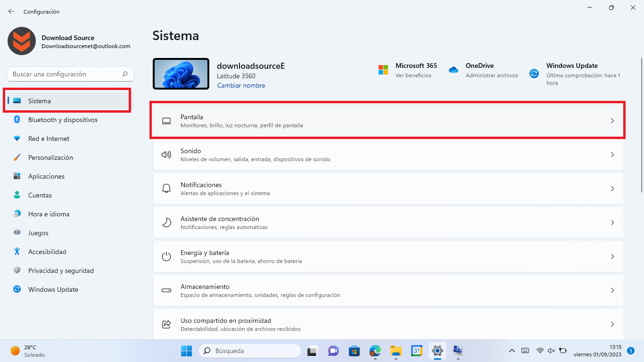Image resolution: width=644 pixels, height=362 pixels.
Task: Click the Bluetooth y dispositivos icon
Action: (17, 120)
